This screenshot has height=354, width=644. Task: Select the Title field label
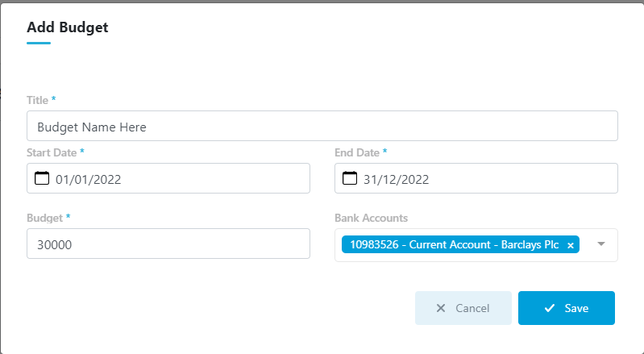[37, 100]
